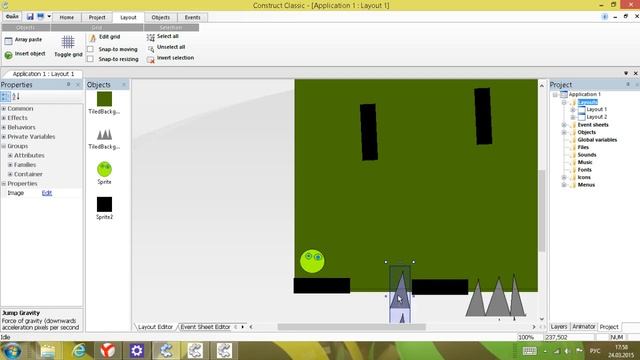Select the spikes TiledBackground object

tap(104, 135)
